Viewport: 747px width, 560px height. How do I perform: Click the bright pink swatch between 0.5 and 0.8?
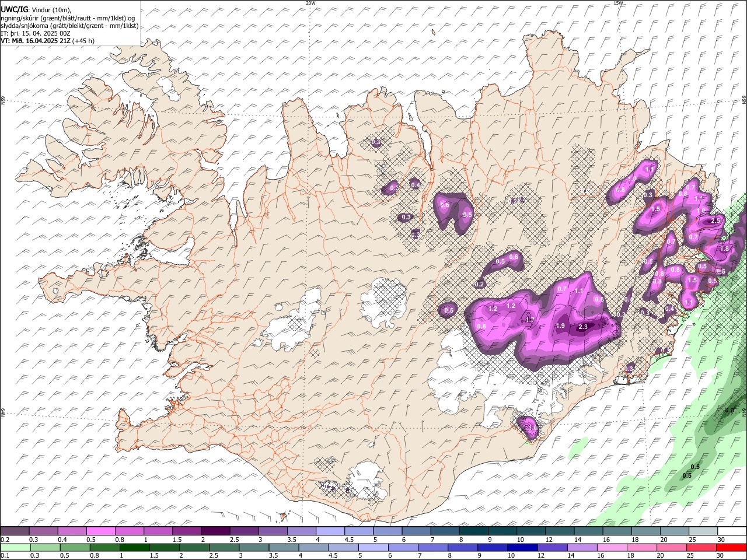(100, 531)
